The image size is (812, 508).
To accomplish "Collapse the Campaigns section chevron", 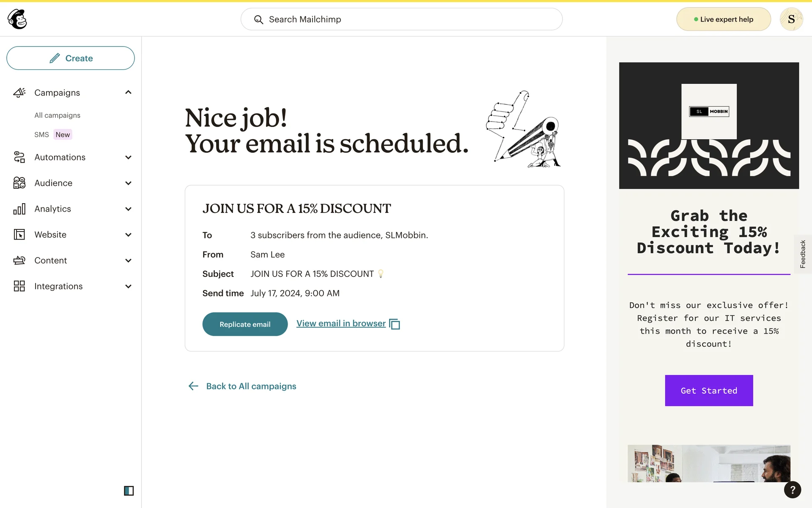I will [129, 92].
